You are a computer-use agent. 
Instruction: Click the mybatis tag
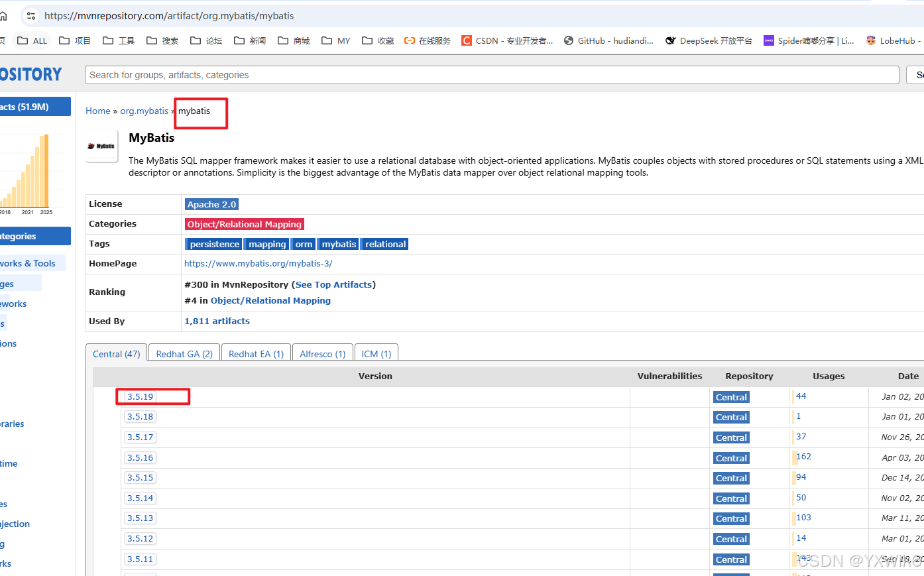point(339,244)
